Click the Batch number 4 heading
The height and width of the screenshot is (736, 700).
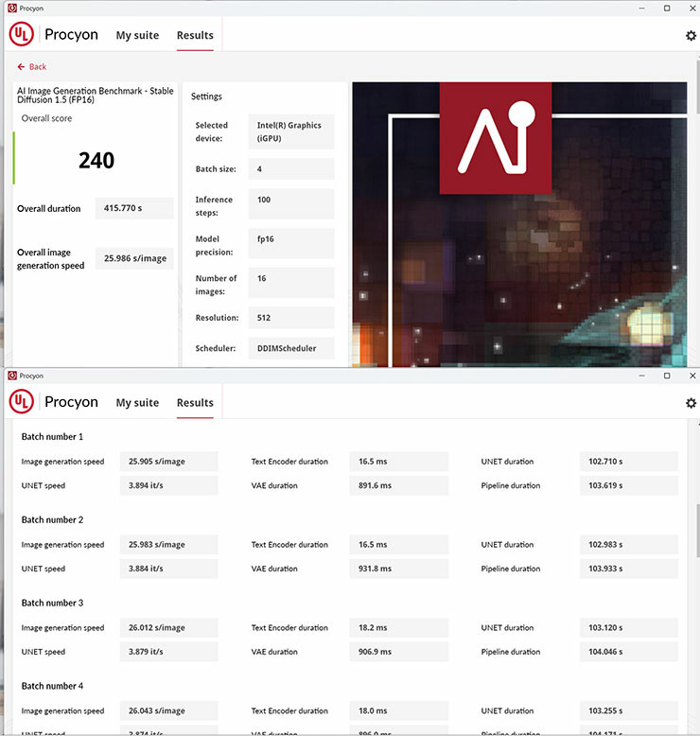pos(52,686)
